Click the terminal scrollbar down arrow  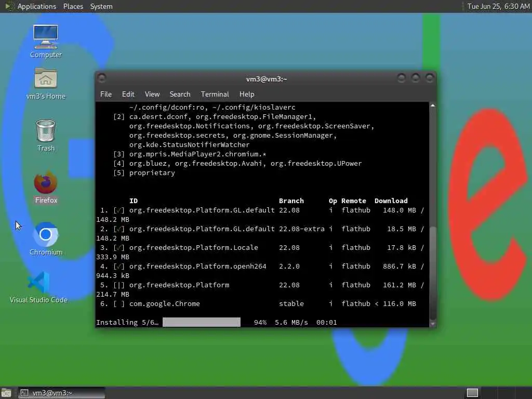pos(433,324)
